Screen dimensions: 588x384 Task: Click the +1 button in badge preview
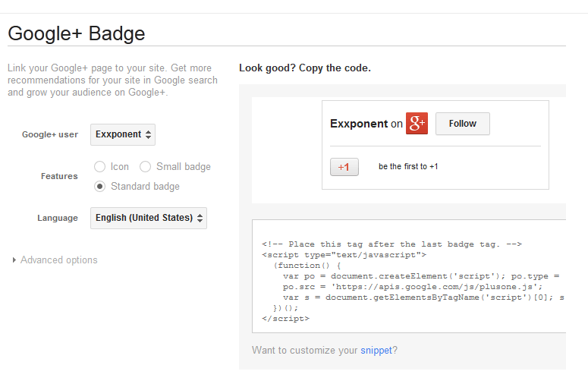coord(344,167)
